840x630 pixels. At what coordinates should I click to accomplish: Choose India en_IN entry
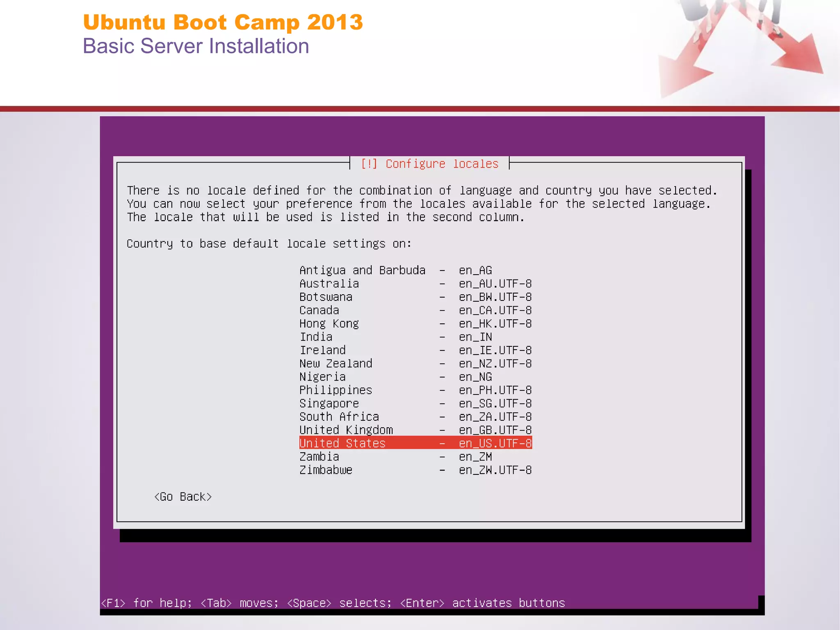click(x=415, y=337)
